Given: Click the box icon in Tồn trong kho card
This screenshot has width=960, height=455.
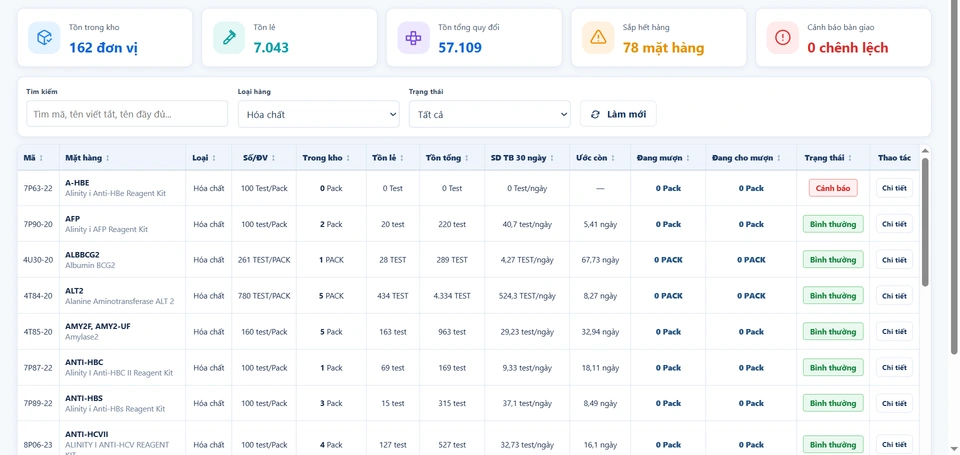Looking at the screenshot, I should click(x=44, y=37).
